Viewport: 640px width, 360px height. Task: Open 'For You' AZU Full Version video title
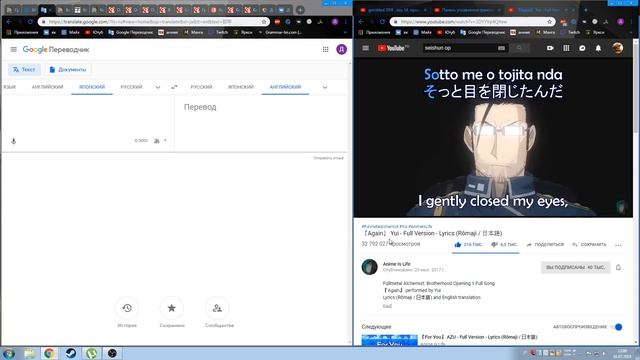(x=479, y=337)
